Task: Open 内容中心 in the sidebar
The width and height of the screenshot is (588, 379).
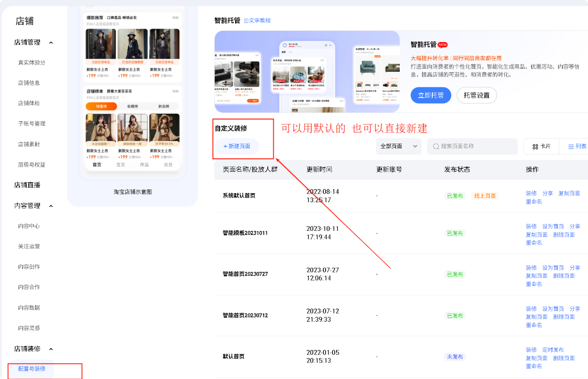Action: (x=29, y=226)
